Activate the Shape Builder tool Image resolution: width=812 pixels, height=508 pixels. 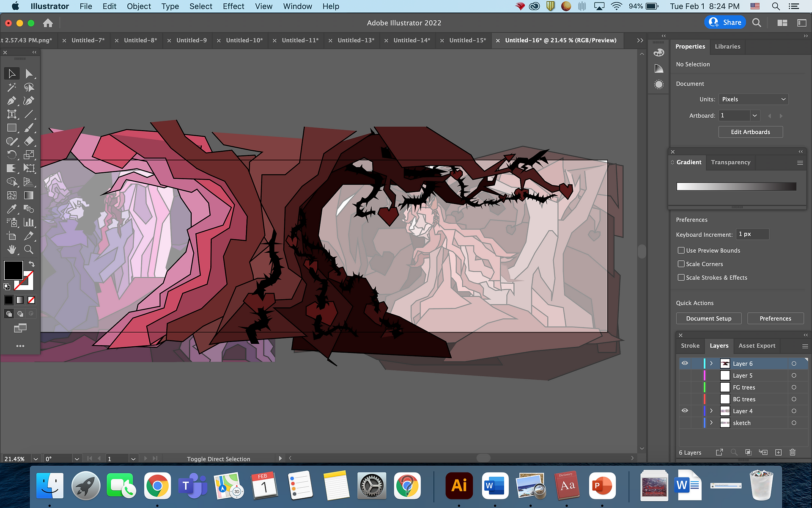[x=12, y=182]
